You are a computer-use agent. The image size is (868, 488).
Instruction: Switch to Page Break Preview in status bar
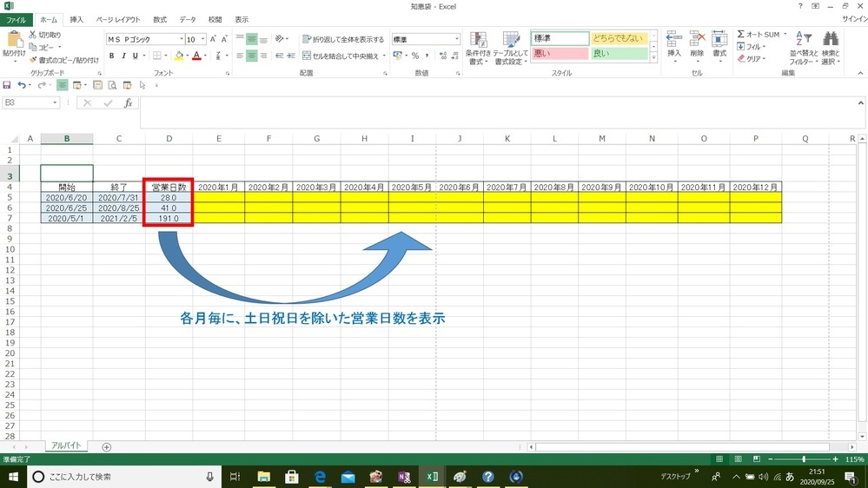click(x=757, y=459)
